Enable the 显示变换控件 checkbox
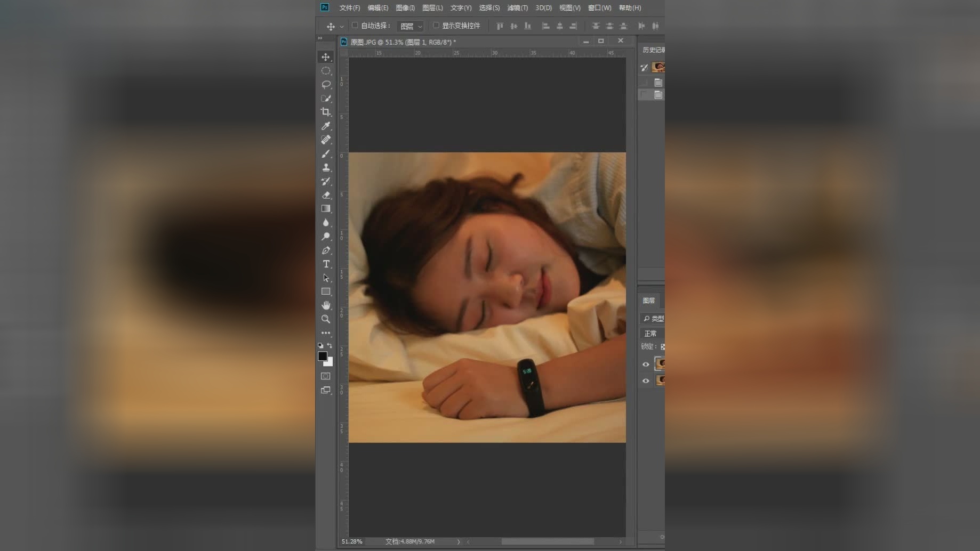The image size is (980, 551). 436,25
